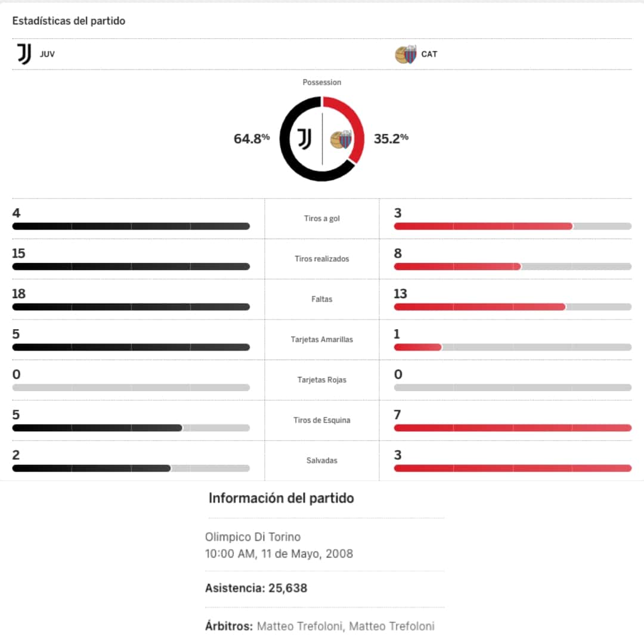
Task: Click the 'Asistencia: 25,638' attendance text
Action: point(256,588)
